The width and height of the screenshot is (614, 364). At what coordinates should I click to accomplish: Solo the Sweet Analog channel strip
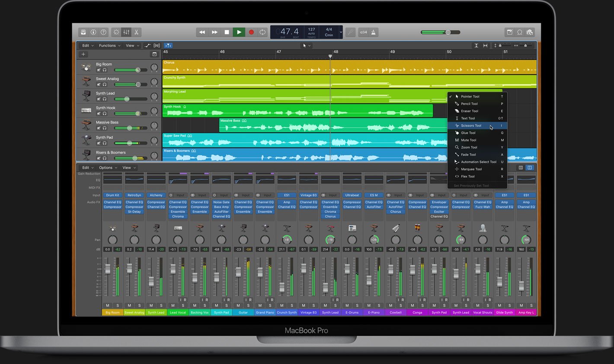click(140, 305)
